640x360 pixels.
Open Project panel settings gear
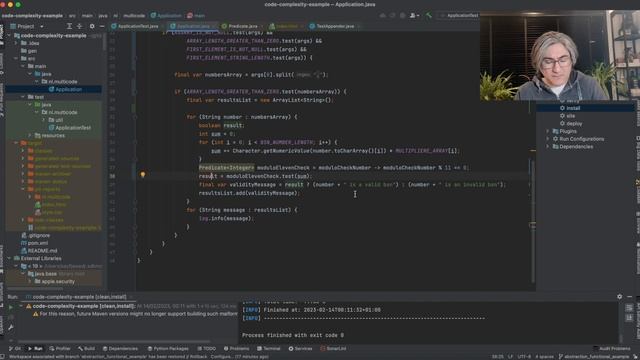pos(92,26)
